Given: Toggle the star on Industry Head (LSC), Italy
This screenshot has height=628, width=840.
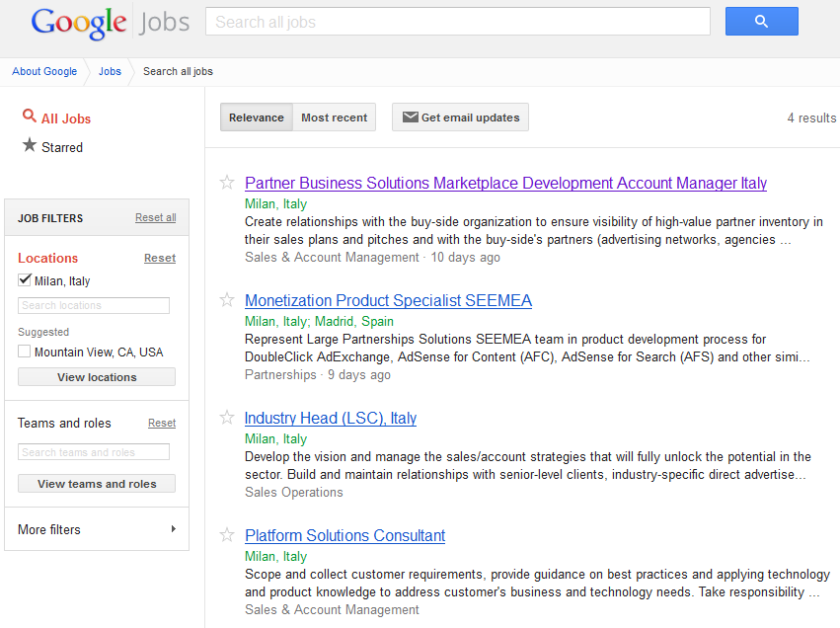Looking at the screenshot, I should 226,418.
